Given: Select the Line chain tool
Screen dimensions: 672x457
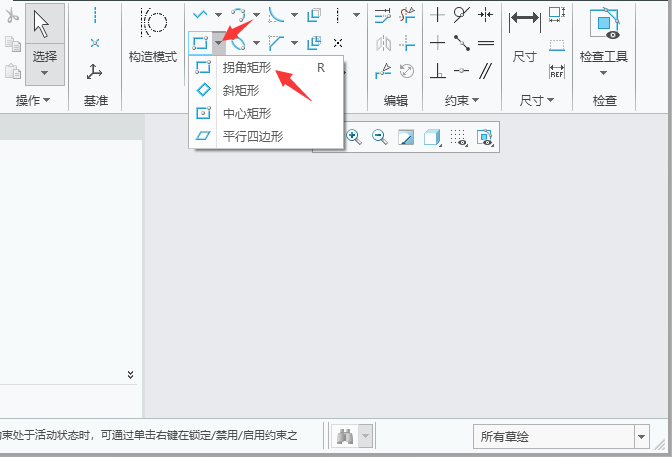Looking at the screenshot, I should [x=200, y=15].
